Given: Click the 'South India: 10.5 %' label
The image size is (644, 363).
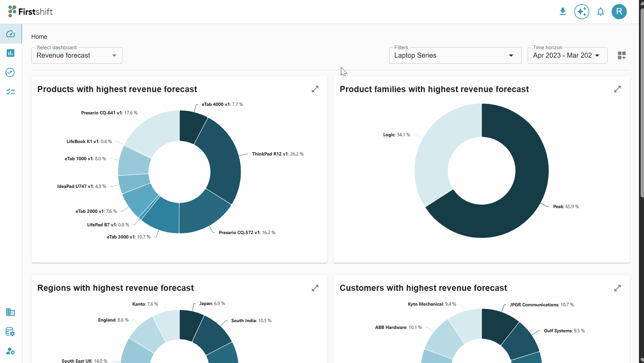Looking at the screenshot, I should [x=251, y=320].
